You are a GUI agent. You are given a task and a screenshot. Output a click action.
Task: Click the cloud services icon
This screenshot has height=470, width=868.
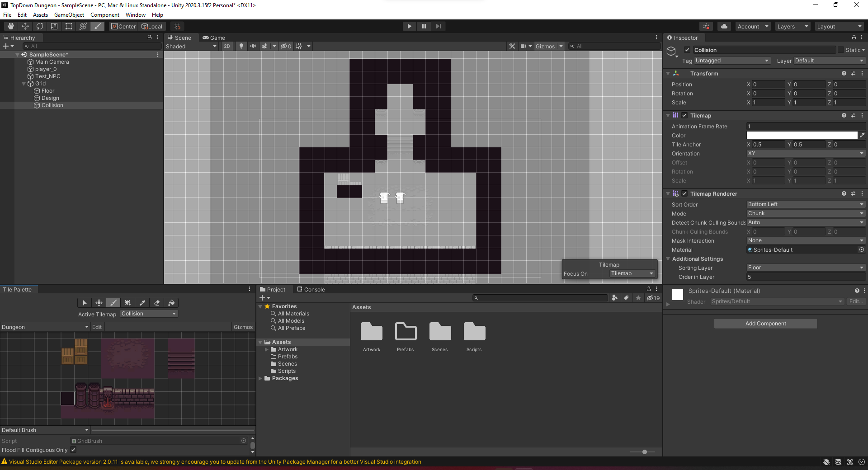(x=724, y=26)
